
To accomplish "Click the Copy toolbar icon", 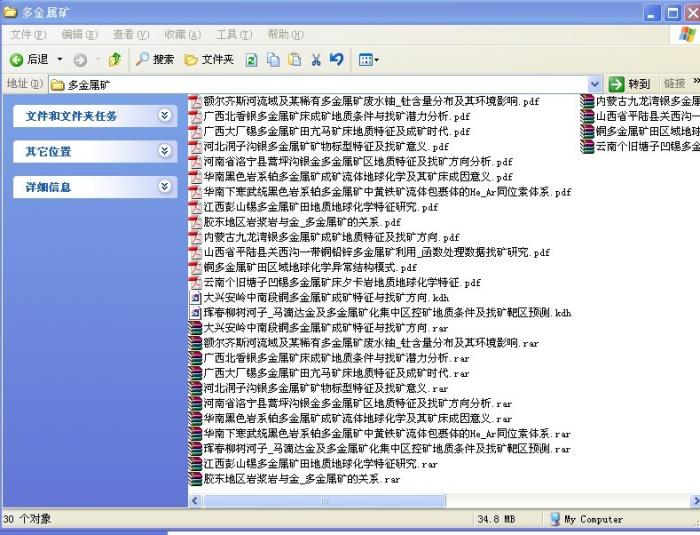I will (x=273, y=60).
